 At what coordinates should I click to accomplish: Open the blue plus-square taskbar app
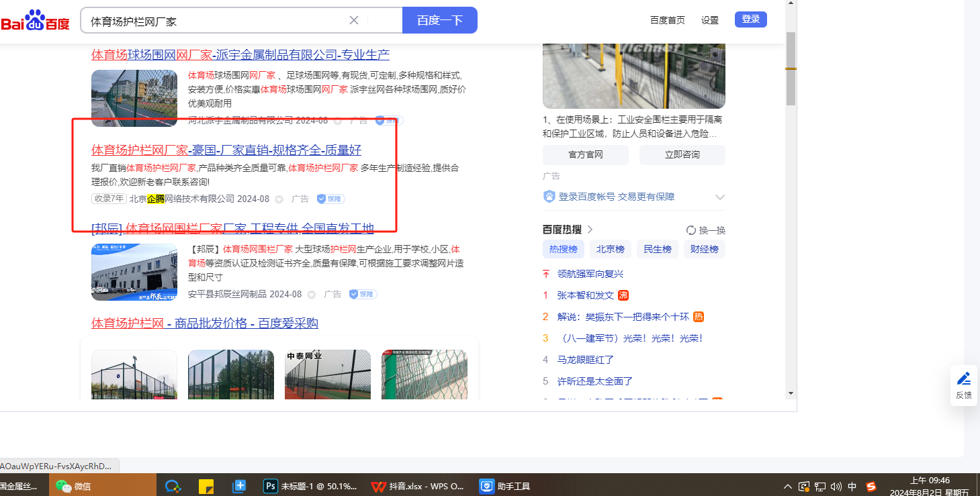click(x=239, y=486)
